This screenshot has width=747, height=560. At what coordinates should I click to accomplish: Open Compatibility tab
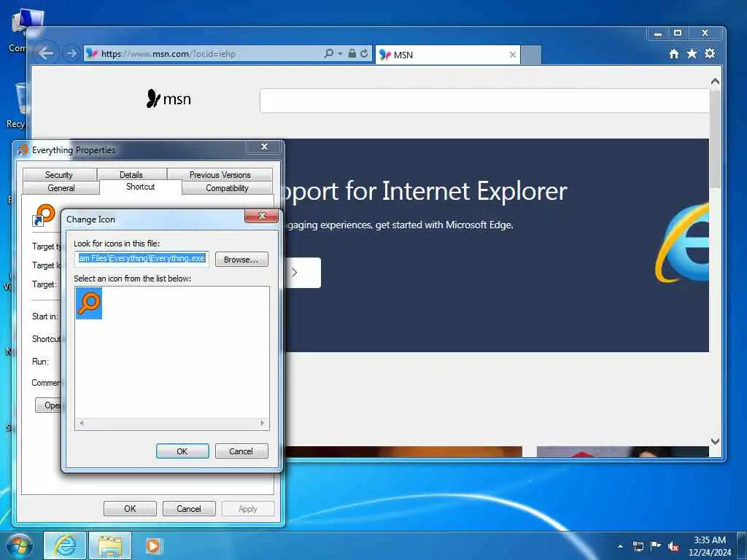pos(228,187)
